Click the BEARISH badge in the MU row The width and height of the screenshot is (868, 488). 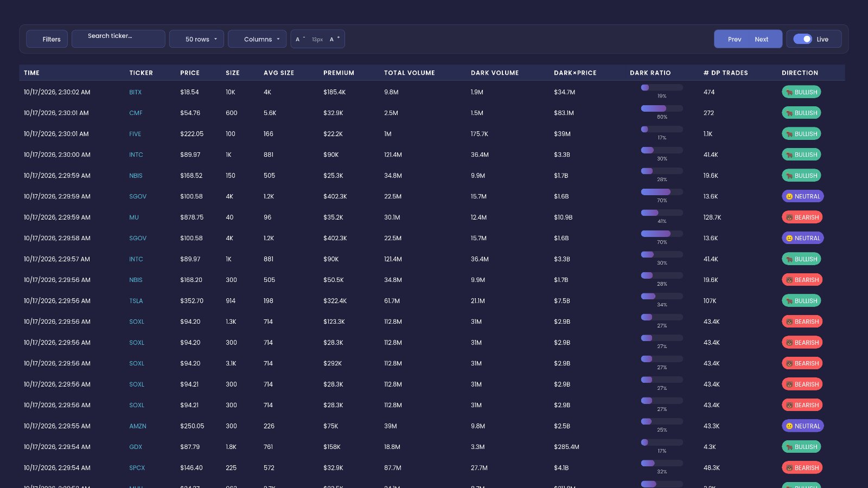[x=802, y=217]
